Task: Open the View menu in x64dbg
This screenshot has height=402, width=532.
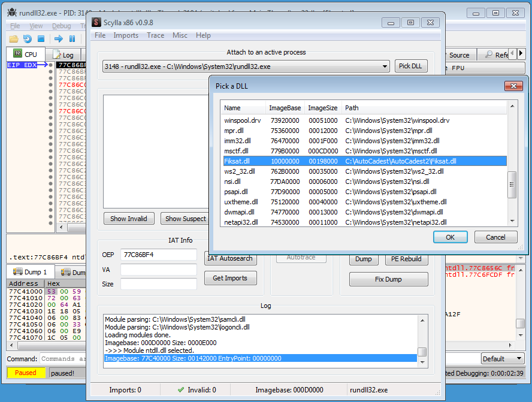Action: pyautogui.click(x=36, y=26)
